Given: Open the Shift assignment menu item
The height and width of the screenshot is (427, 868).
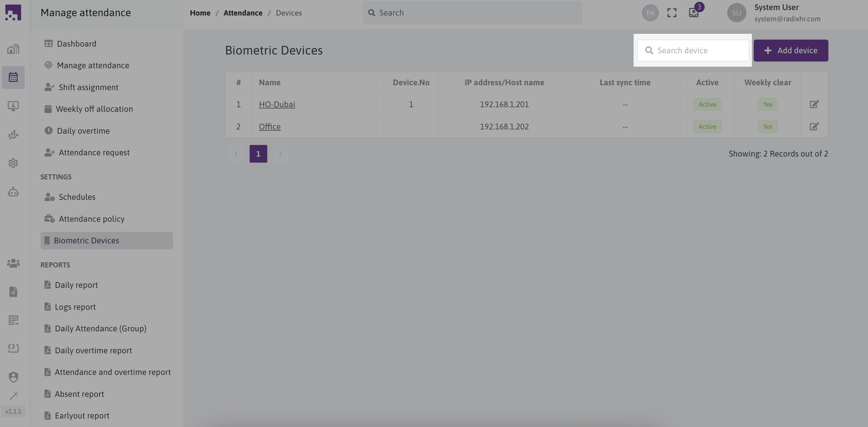Looking at the screenshot, I should pos(88,87).
